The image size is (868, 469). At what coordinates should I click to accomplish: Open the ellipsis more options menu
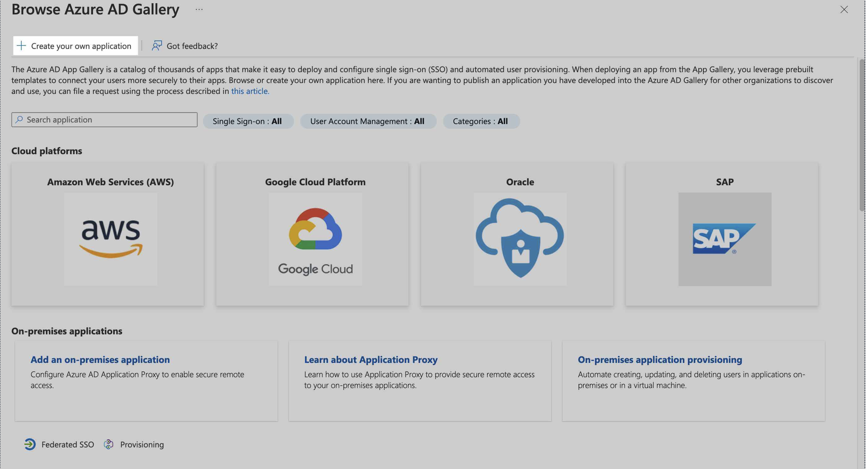coord(199,9)
